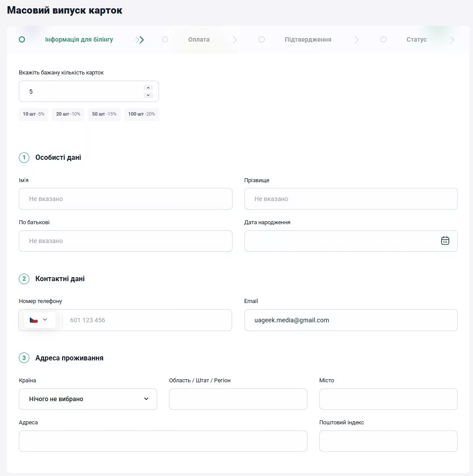Image resolution: width=473 pixels, height=476 pixels.
Task: Go to the Оплата step
Action: click(198, 39)
